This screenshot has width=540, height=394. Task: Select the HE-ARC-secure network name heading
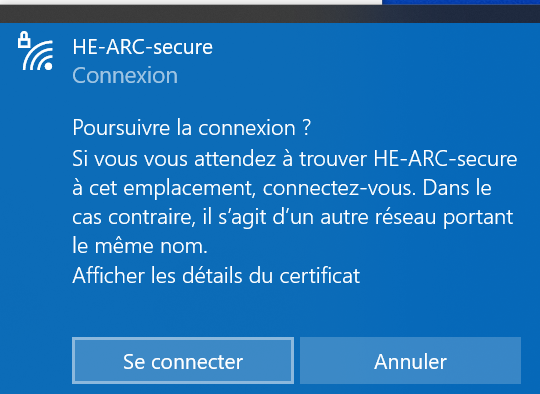pyautogui.click(x=143, y=47)
